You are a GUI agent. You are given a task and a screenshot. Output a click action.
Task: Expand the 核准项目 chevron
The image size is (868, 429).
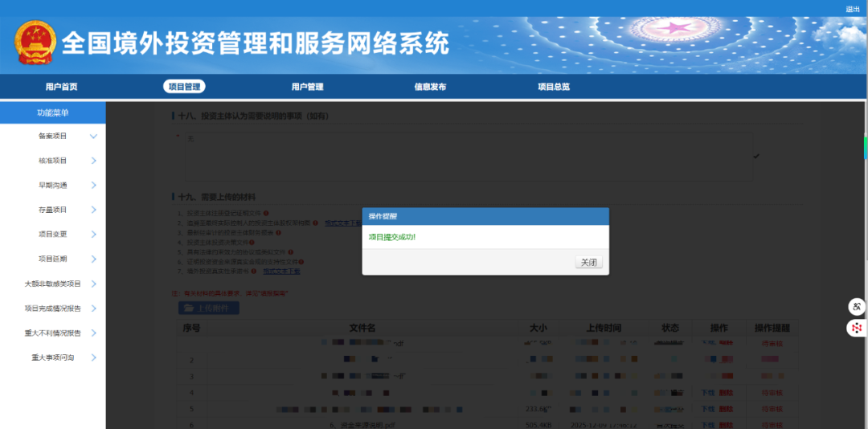click(93, 161)
